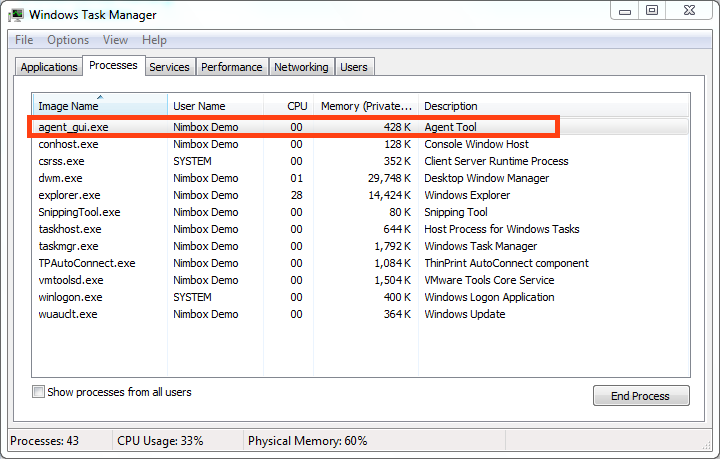This screenshot has height=459, width=720.
Task: Select the taskmgr.exe process row
Action: coord(360,246)
